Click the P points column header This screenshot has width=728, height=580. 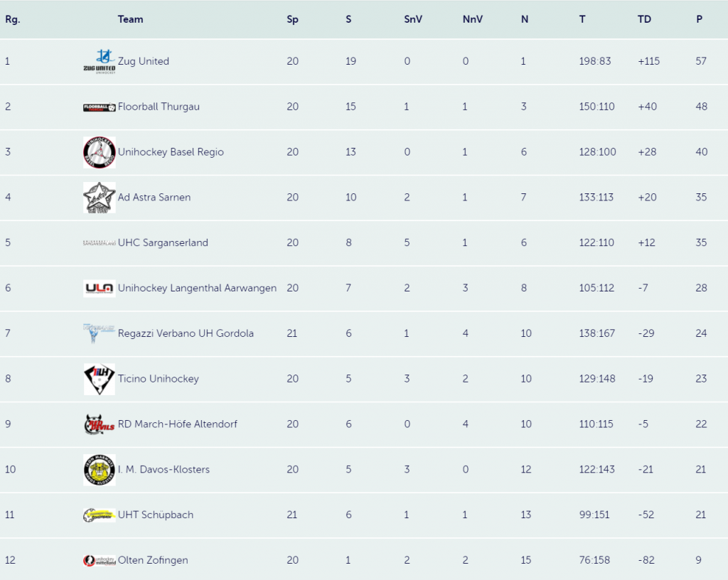point(700,19)
